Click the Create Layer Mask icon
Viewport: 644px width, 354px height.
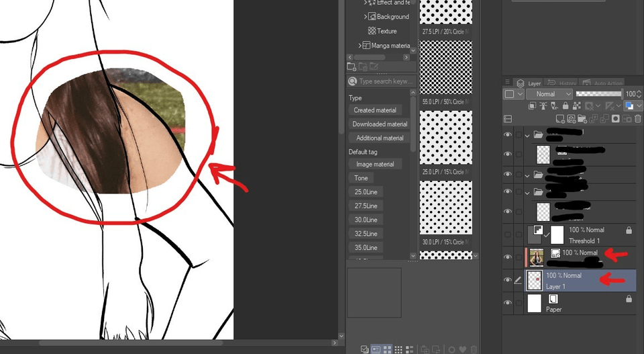[615, 119]
